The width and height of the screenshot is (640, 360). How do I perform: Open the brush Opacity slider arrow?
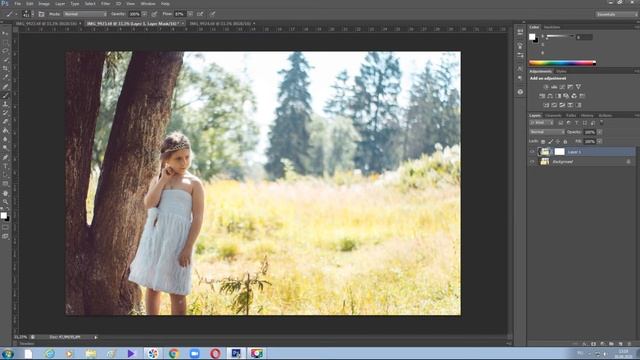click(144, 14)
